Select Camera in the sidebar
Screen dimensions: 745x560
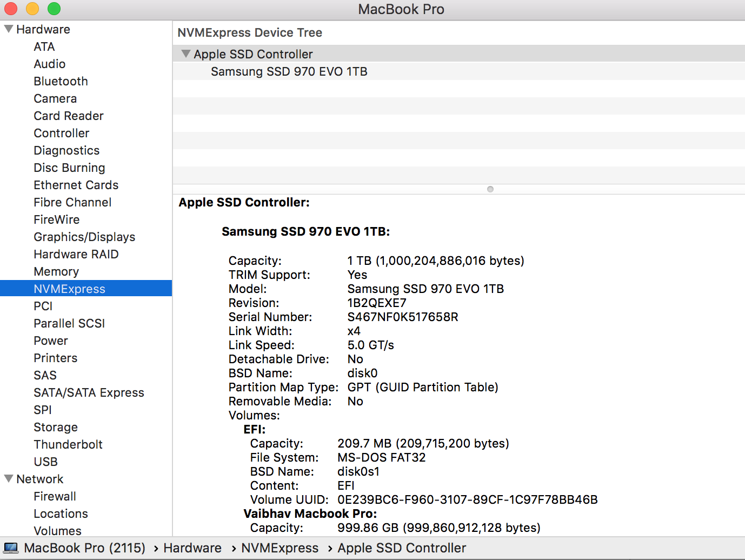tap(55, 98)
